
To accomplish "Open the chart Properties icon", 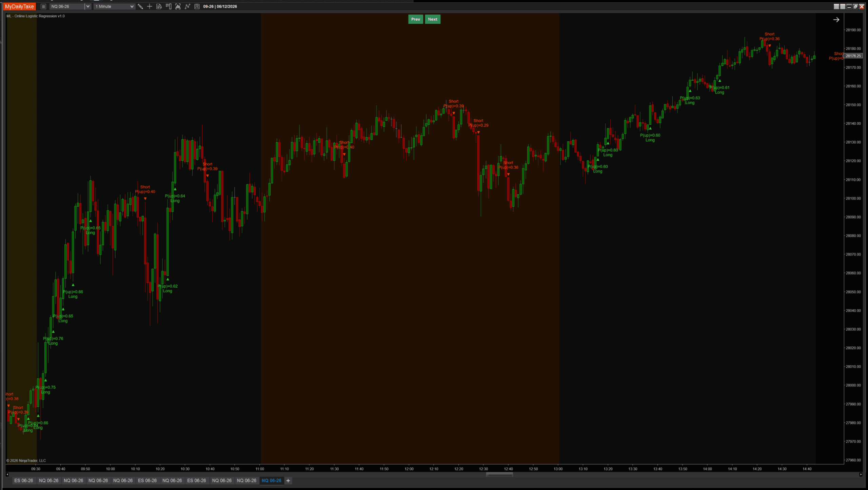I will pos(197,6).
